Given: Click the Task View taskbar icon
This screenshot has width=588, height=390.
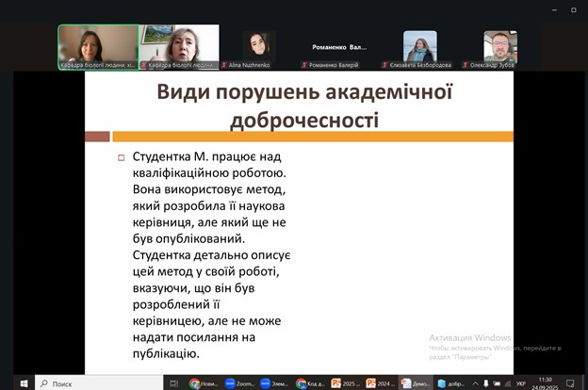Looking at the screenshot, I should (173, 383).
